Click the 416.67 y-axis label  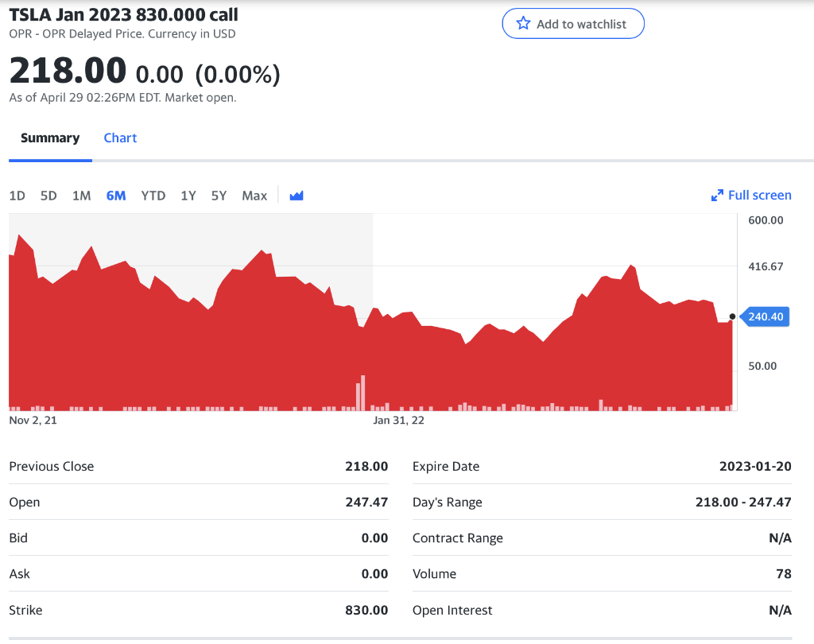(766, 267)
